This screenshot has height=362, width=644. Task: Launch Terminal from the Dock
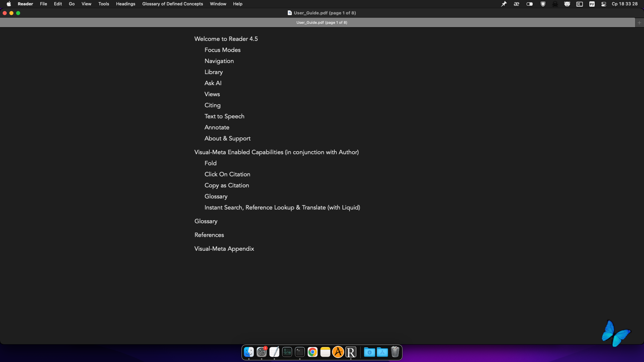(300, 352)
